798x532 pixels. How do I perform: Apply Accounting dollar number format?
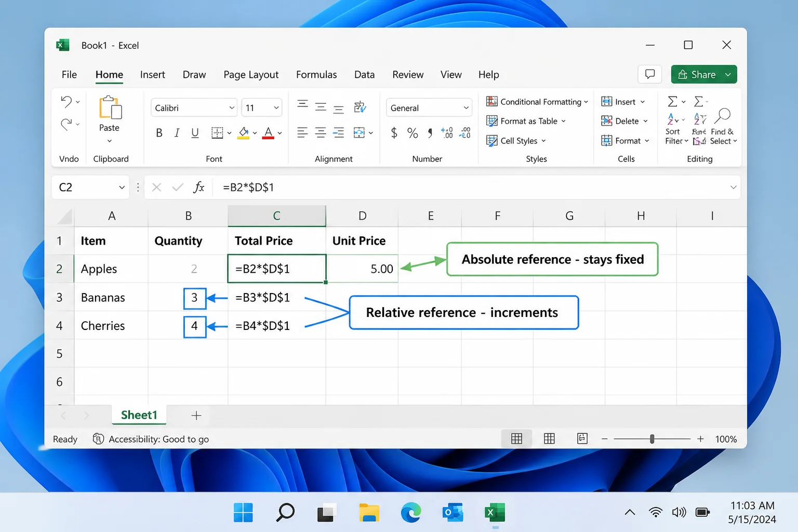394,133
